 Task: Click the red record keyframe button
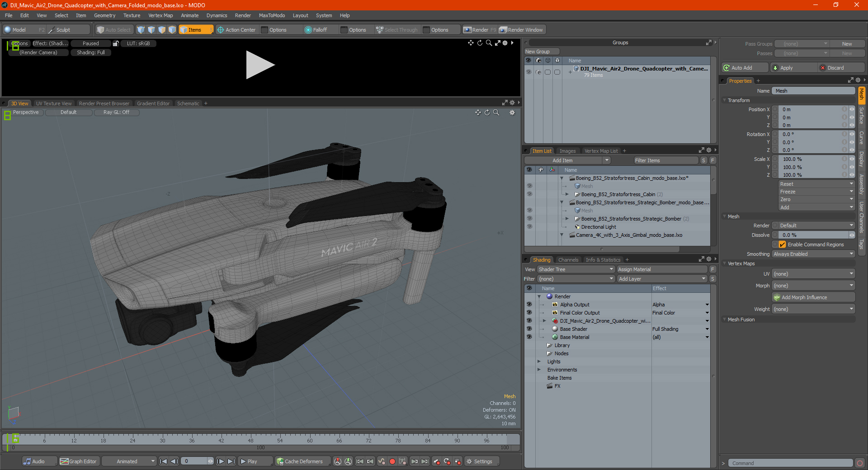pos(392,461)
